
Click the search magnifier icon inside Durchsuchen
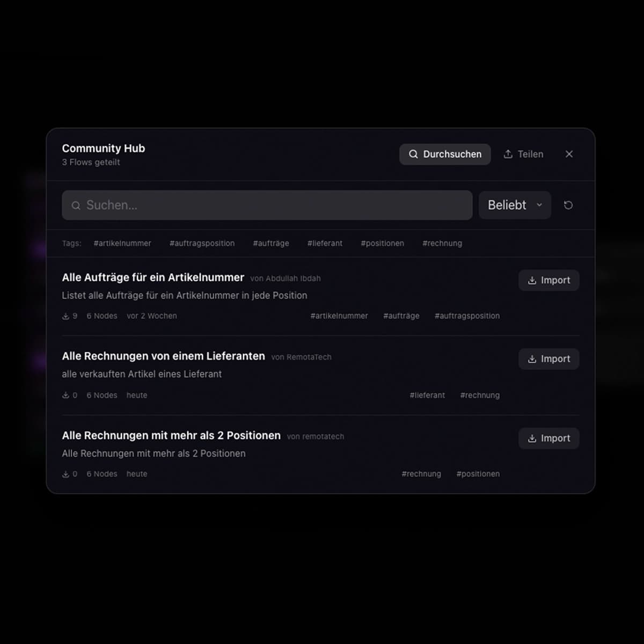click(x=413, y=154)
